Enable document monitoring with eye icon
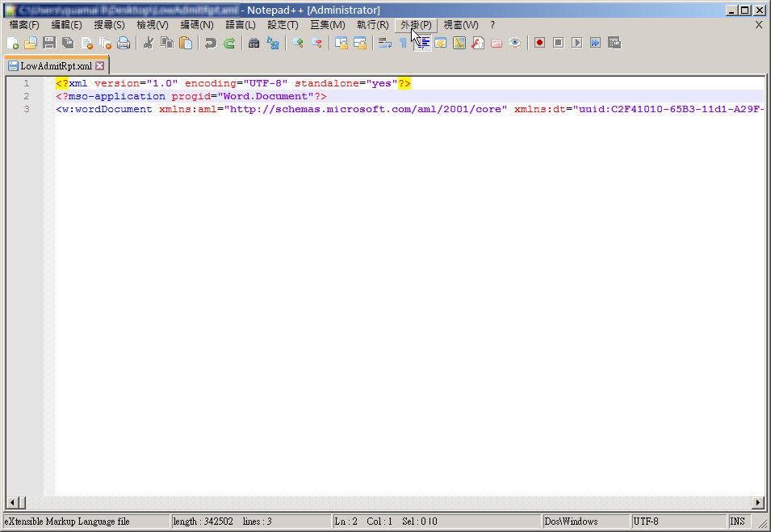Screen dimensions: 771x532 pyautogui.click(x=515, y=43)
